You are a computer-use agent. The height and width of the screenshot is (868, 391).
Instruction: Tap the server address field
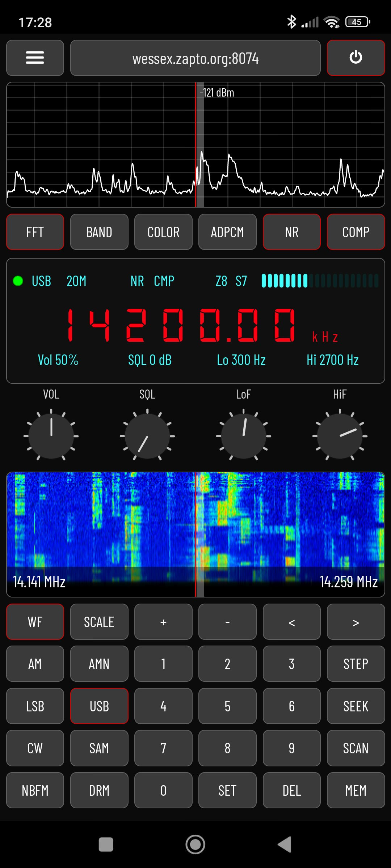click(x=195, y=58)
